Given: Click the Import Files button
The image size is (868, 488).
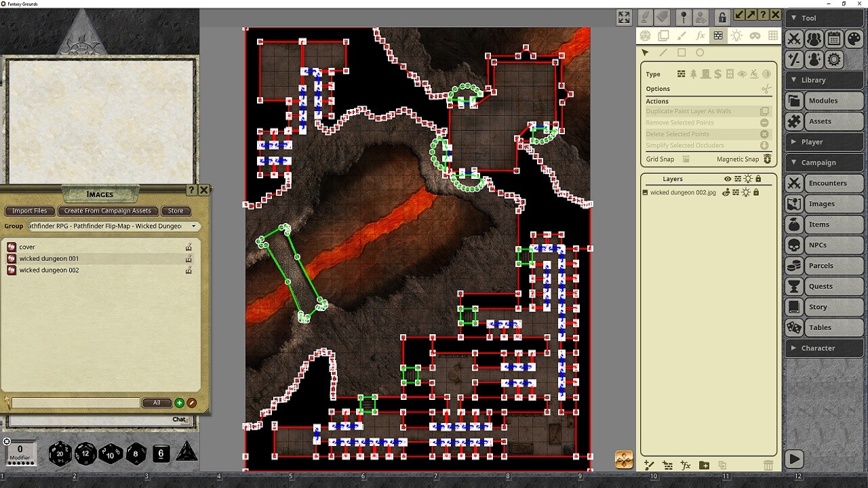Looking at the screenshot, I should click(29, 211).
